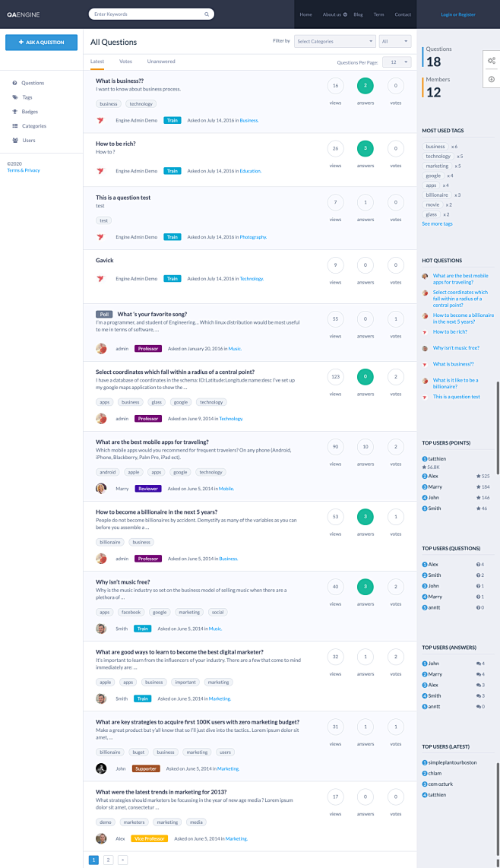Select the Badges trophy icon

[x=17, y=112]
